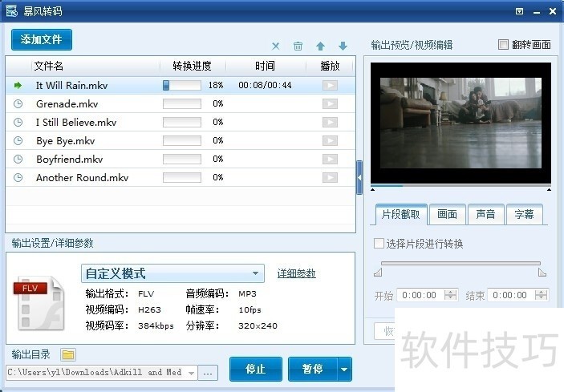Play the Boyfriend.mkv file
This screenshot has width=564, height=392.
pos(330,159)
